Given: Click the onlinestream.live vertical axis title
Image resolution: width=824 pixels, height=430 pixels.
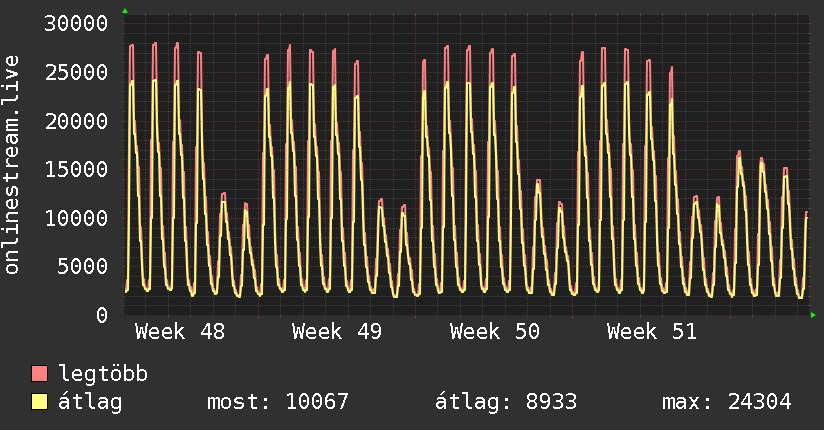Looking at the screenshot, I should click(x=12, y=165).
